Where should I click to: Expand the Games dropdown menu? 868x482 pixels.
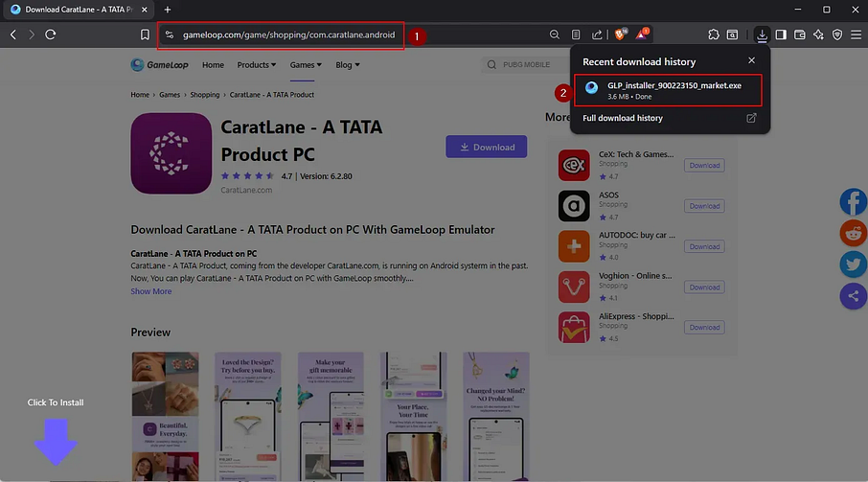point(306,65)
